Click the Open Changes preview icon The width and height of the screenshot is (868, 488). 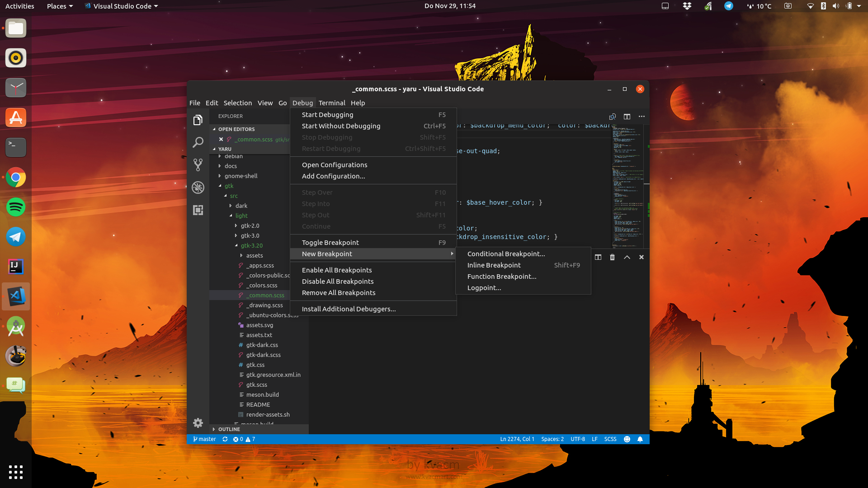[x=613, y=116]
